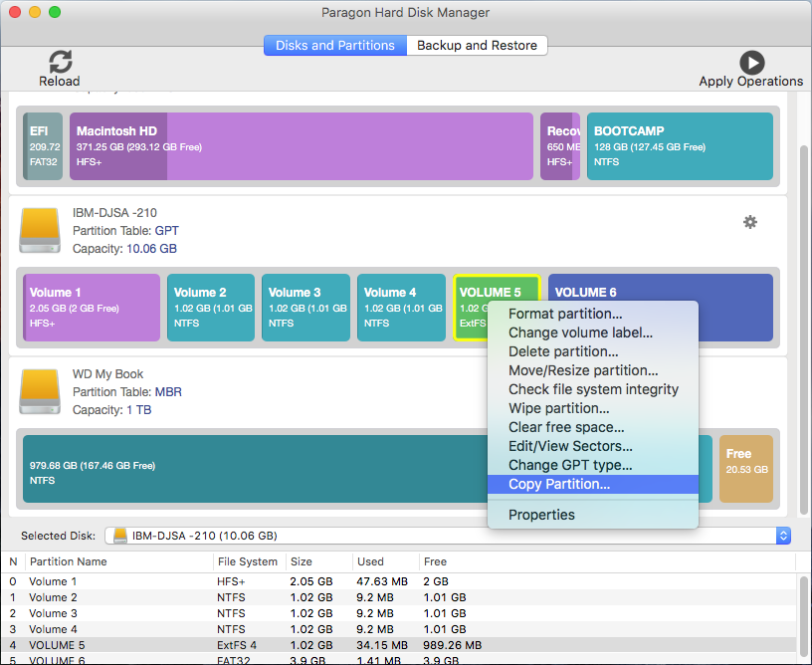This screenshot has height=665, width=812.
Task: Click the Free column header
Action: click(x=607, y=561)
